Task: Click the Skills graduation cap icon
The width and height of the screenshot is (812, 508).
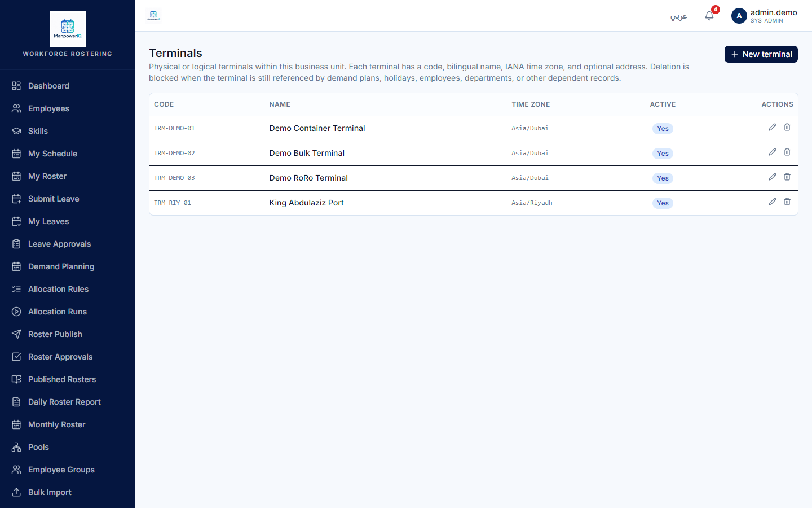Action: [16, 131]
